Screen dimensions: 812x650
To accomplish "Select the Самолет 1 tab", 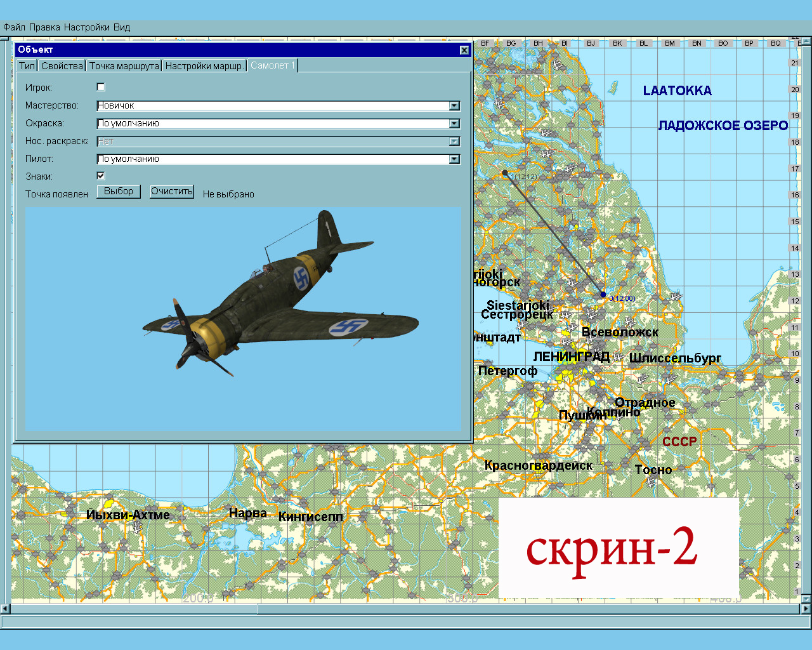I will point(272,65).
